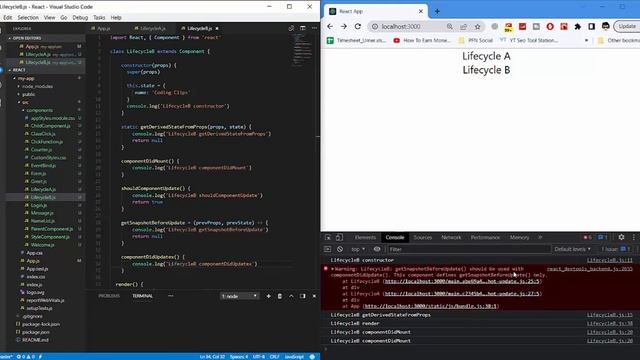Open the static/js/bundle.js stack link
Viewport: 640px width, 360px height.
pyautogui.click(x=431, y=306)
